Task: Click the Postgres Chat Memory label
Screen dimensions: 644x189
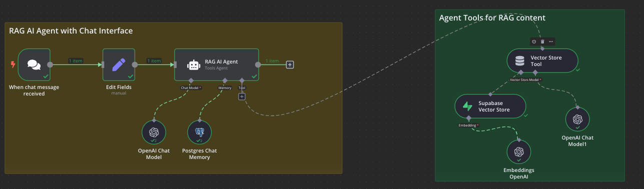Action: coord(199,154)
